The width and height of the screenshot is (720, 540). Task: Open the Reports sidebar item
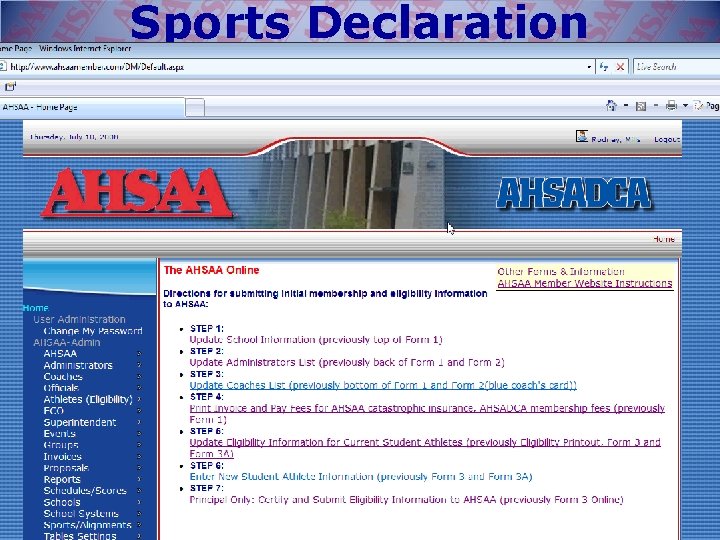[x=62, y=479]
